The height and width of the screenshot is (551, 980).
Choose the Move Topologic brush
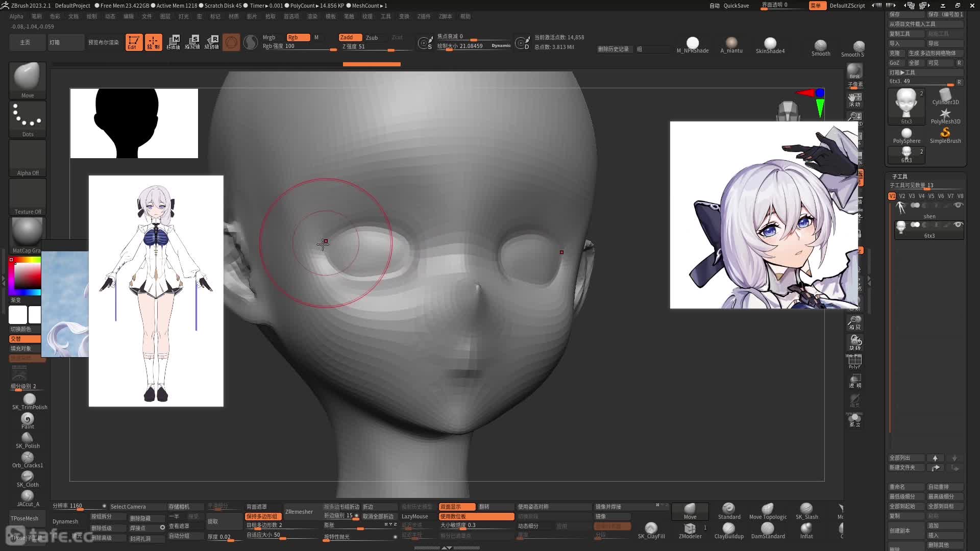(x=768, y=511)
